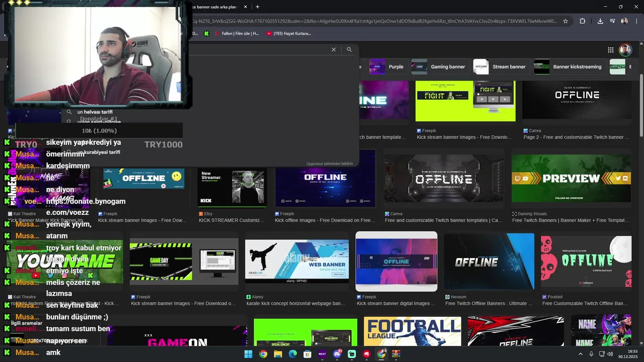
Task: Click the microphone tray icon
Action: 591,354
